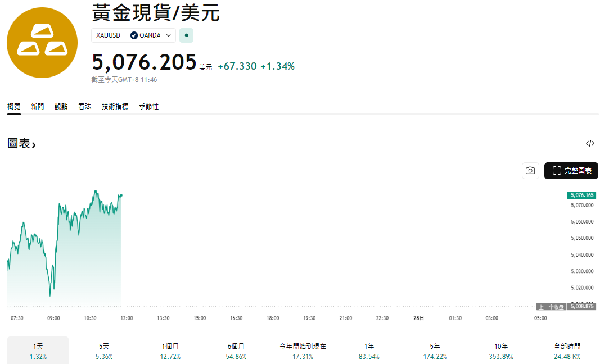Select the 全部時間 range
Viewport: 600px width, 364px height.
[566, 351]
